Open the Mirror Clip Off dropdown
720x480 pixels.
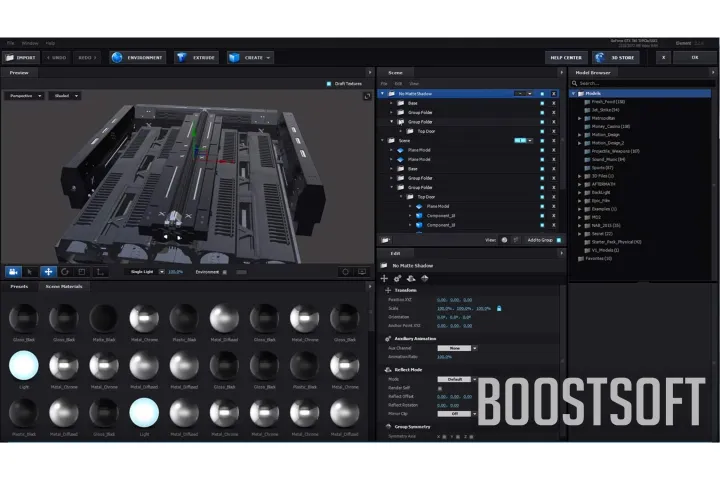pos(457,414)
